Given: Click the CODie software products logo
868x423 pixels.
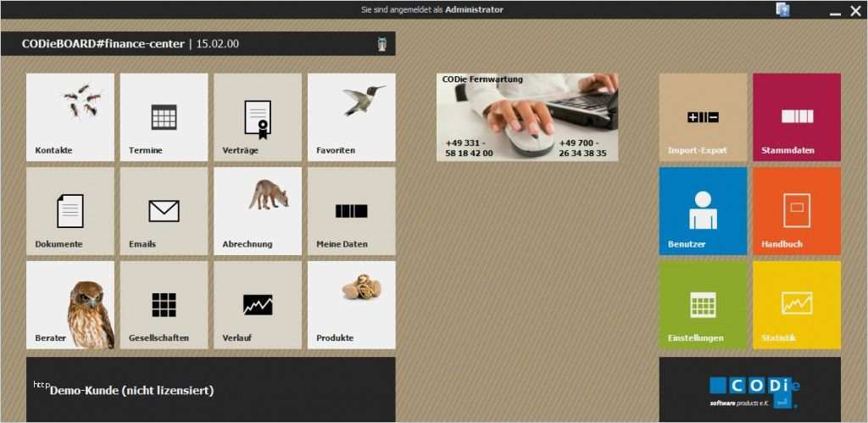Looking at the screenshot, I should pyautogui.click(x=754, y=391).
